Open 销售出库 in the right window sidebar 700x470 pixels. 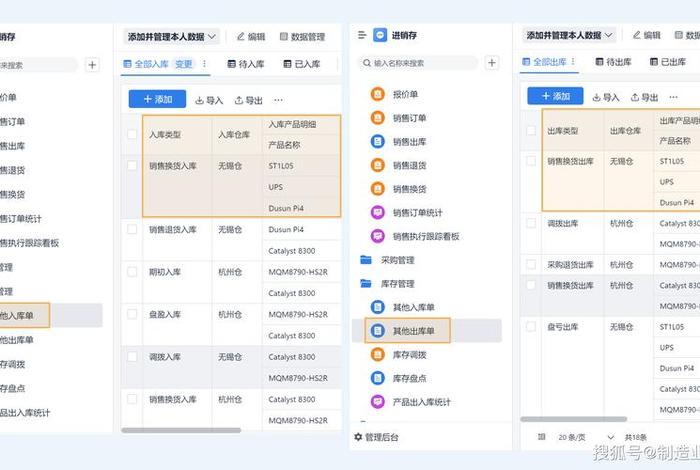pyautogui.click(x=398, y=141)
